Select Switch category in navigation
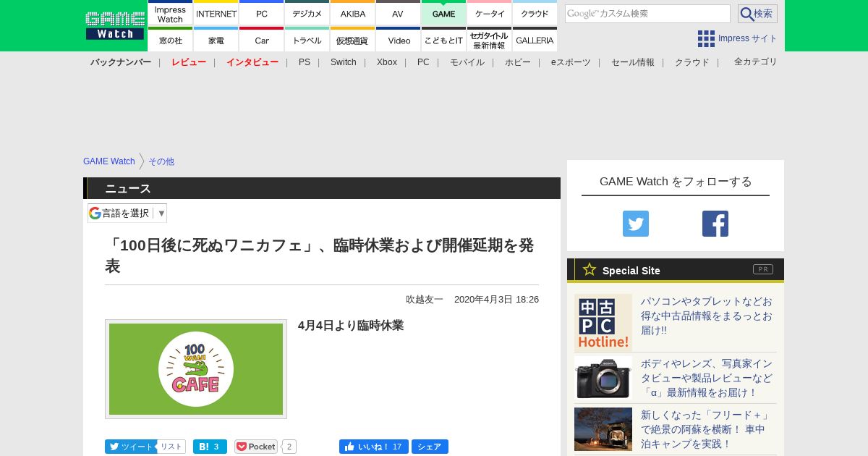Image resolution: width=868 pixels, height=456 pixels. click(344, 62)
